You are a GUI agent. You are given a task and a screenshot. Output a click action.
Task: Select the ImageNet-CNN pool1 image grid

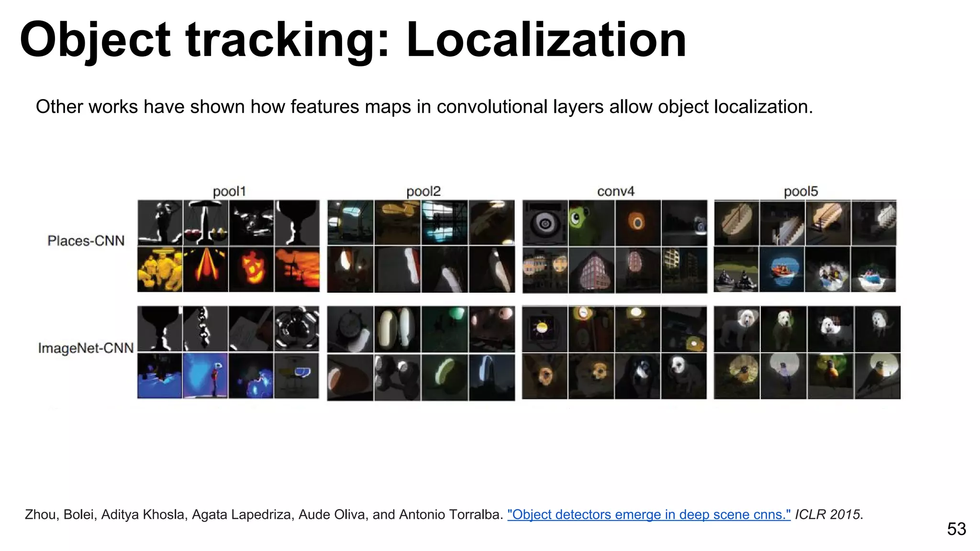click(x=228, y=353)
